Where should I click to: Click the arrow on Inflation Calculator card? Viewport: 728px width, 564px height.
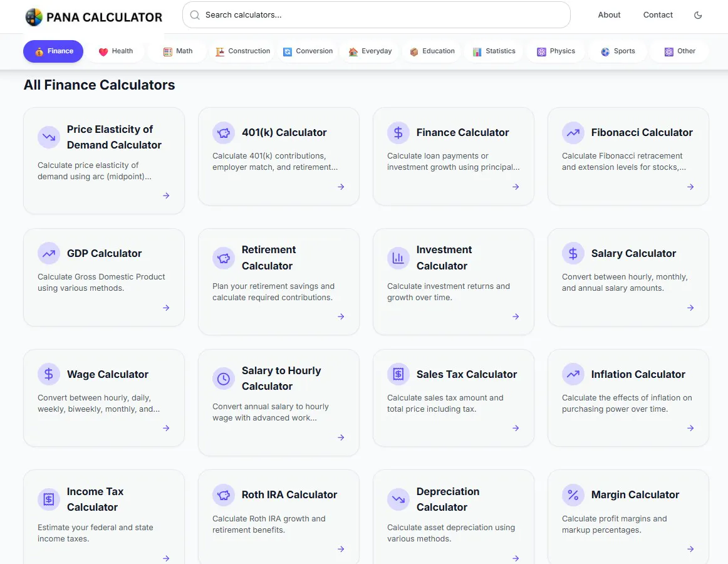(690, 428)
